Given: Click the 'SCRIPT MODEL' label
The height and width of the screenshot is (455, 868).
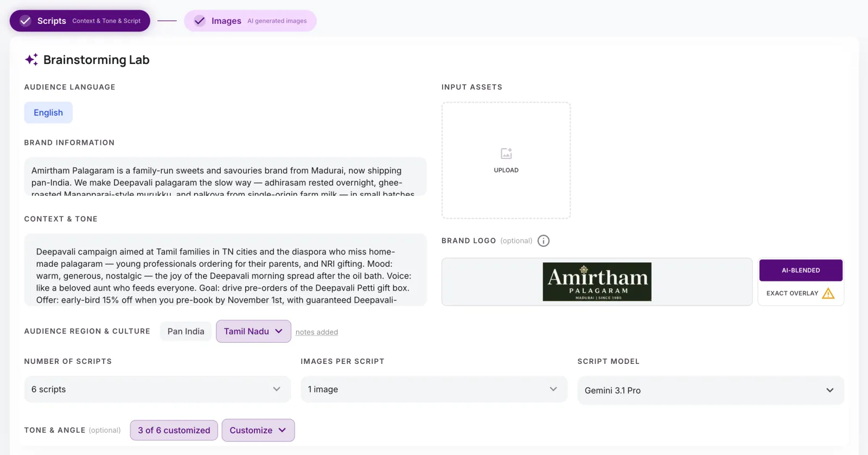Looking at the screenshot, I should coord(609,361).
